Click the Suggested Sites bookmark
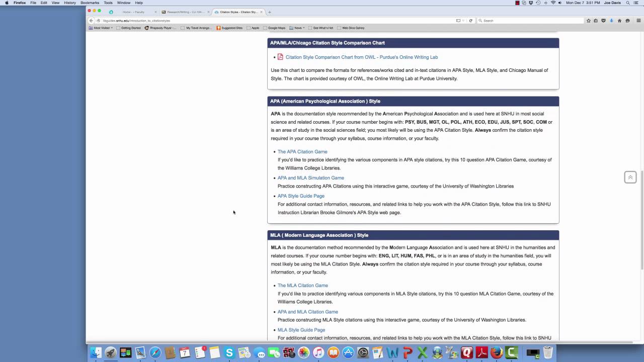This screenshot has width=644, height=362. coord(229,28)
